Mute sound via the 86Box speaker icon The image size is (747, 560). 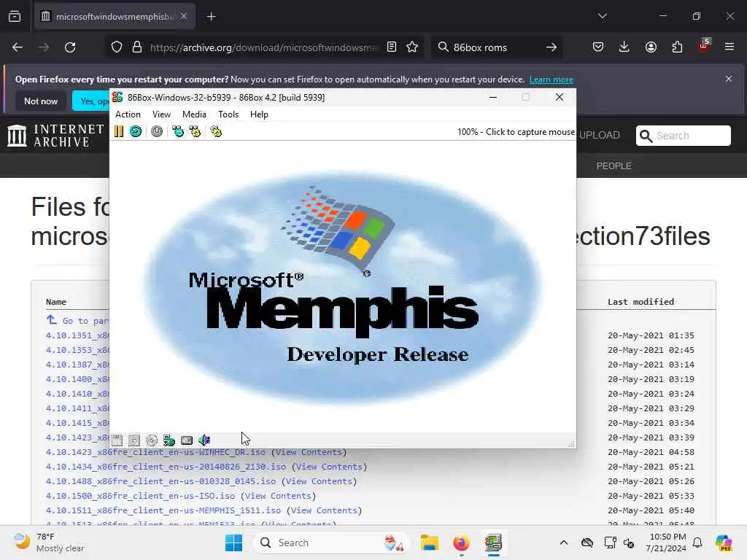pos(204,440)
